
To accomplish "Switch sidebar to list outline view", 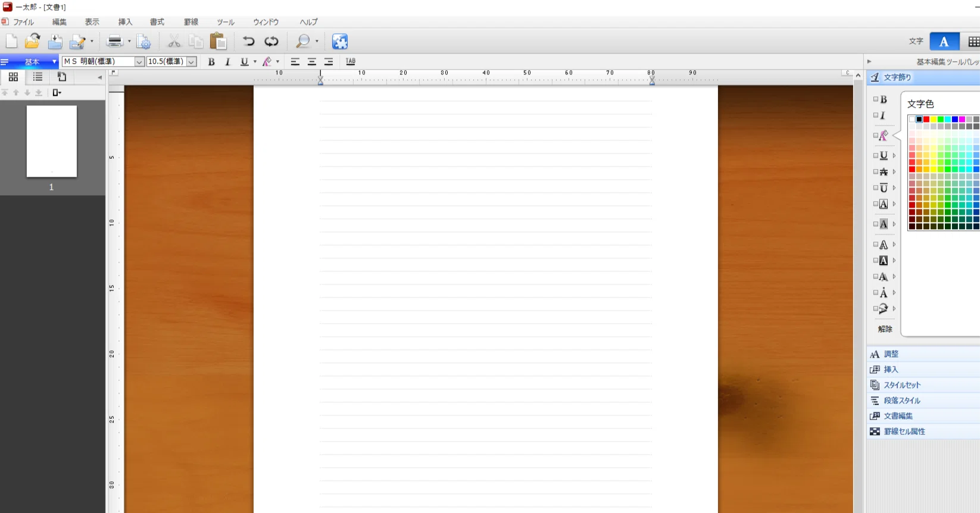I will 38,77.
